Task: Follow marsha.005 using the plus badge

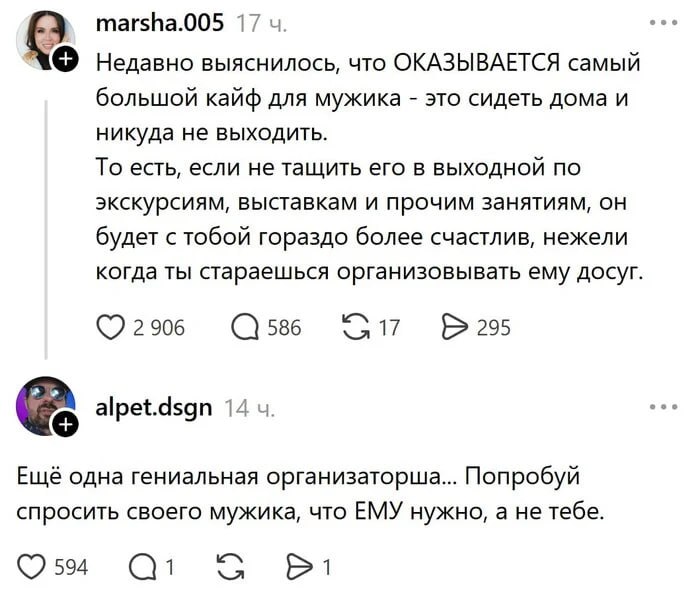Action: (65, 61)
